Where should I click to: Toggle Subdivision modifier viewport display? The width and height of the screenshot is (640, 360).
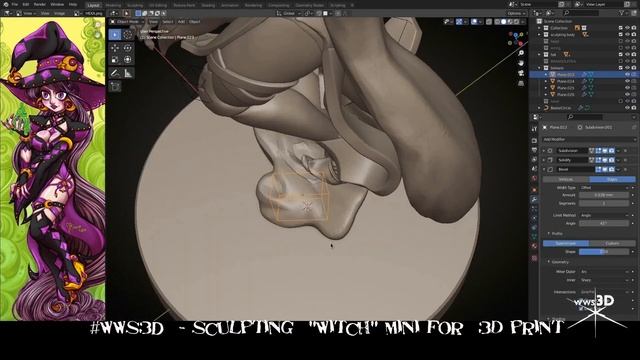[x=605, y=151]
